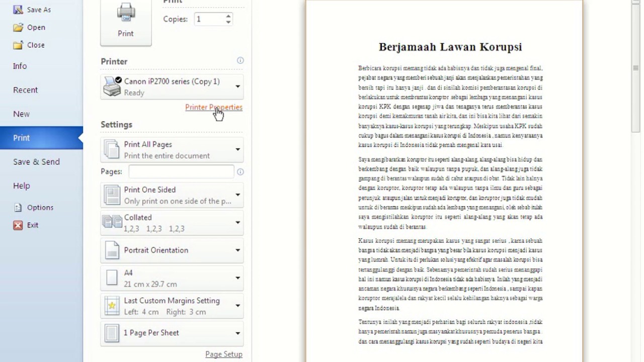Click the Options icon in sidebar
Screen dimensions: 644x362
pyautogui.click(x=18, y=207)
